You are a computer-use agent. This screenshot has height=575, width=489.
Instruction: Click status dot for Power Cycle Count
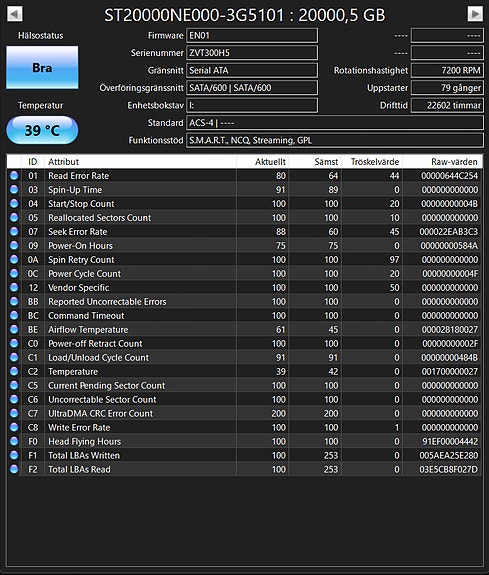14,274
